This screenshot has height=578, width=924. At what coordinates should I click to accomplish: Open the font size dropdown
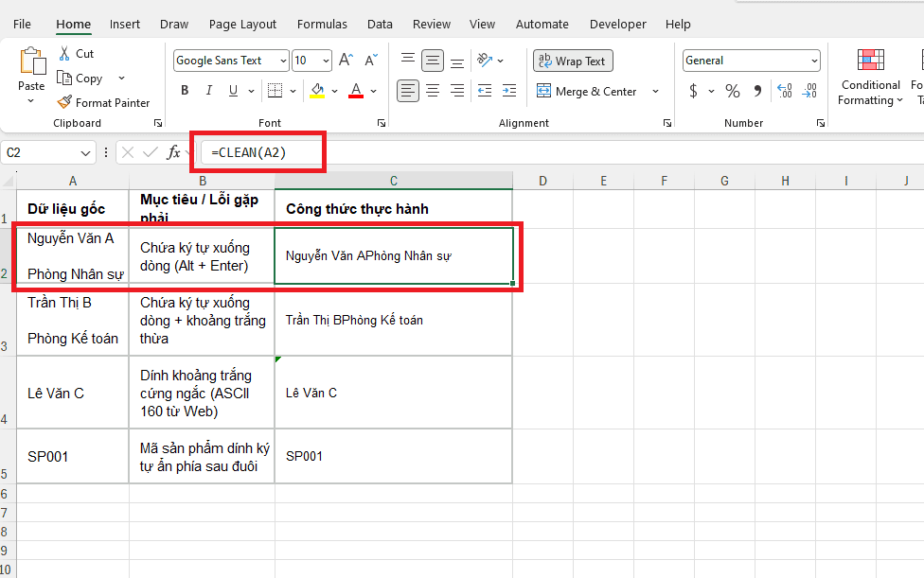tap(326, 61)
